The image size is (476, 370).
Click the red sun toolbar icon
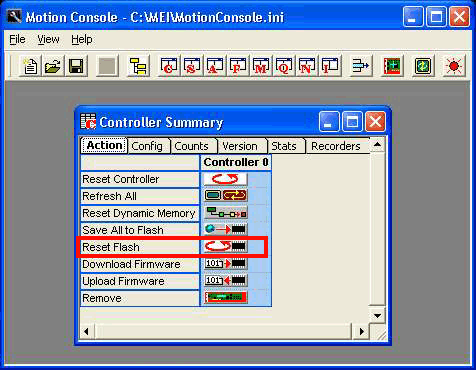(x=454, y=65)
